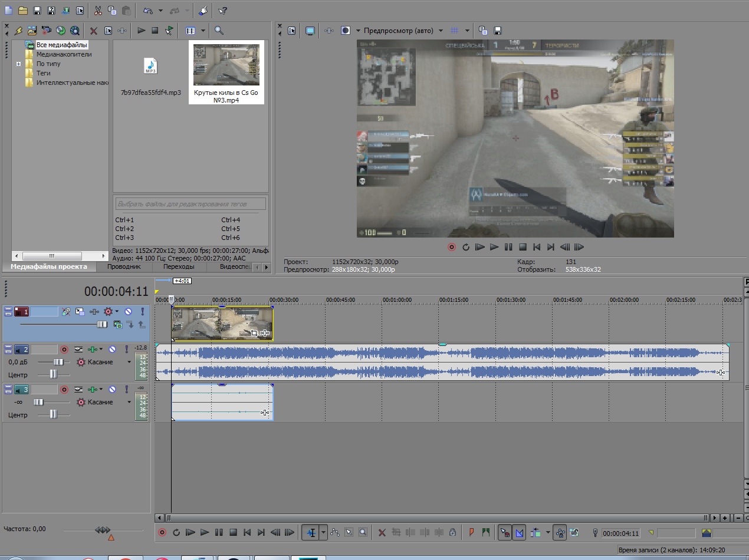
Task: Toggle loop playback in timeline transport
Action: point(176,532)
